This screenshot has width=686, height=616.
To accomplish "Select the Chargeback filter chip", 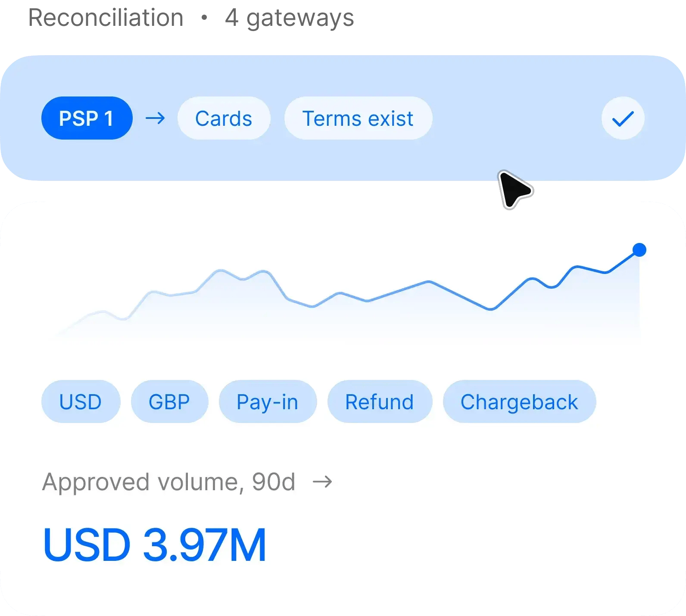I will click(519, 401).
